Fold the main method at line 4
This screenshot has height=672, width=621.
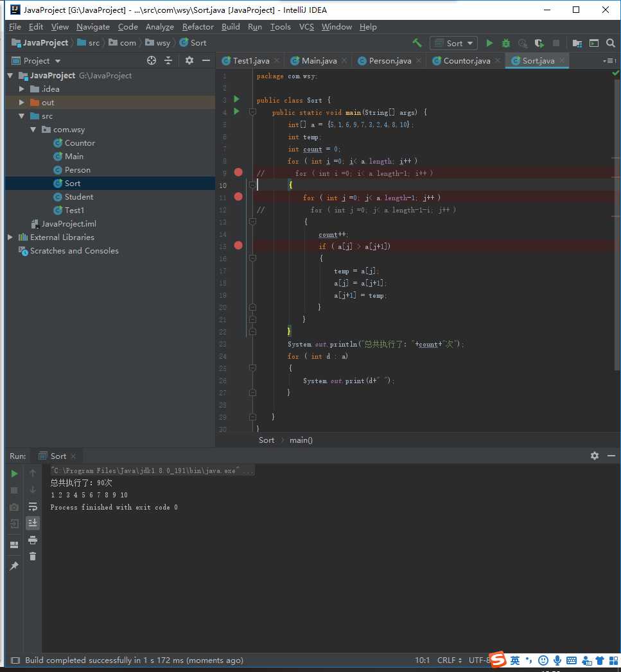[x=252, y=112]
